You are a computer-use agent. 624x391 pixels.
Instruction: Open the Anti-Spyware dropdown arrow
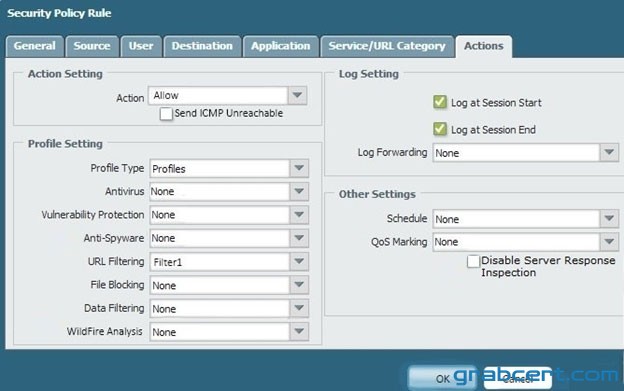pos(299,238)
